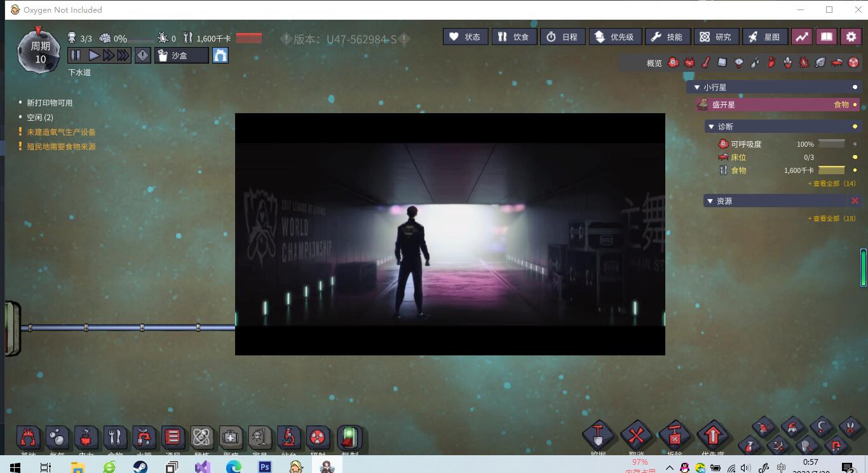Toggle the pin dot on 小行星 header
Screen dimensions: 868x473
tap(855, 87)
